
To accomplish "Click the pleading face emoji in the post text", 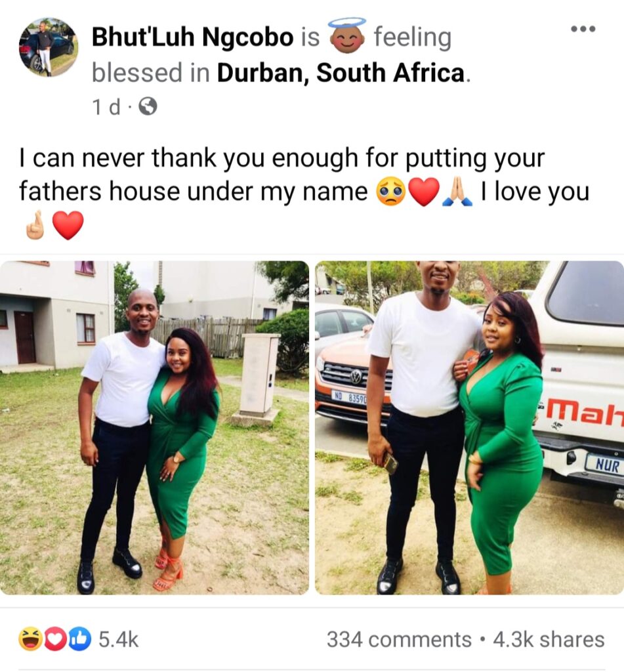I will pyautogui.click(x=391, y=192).
